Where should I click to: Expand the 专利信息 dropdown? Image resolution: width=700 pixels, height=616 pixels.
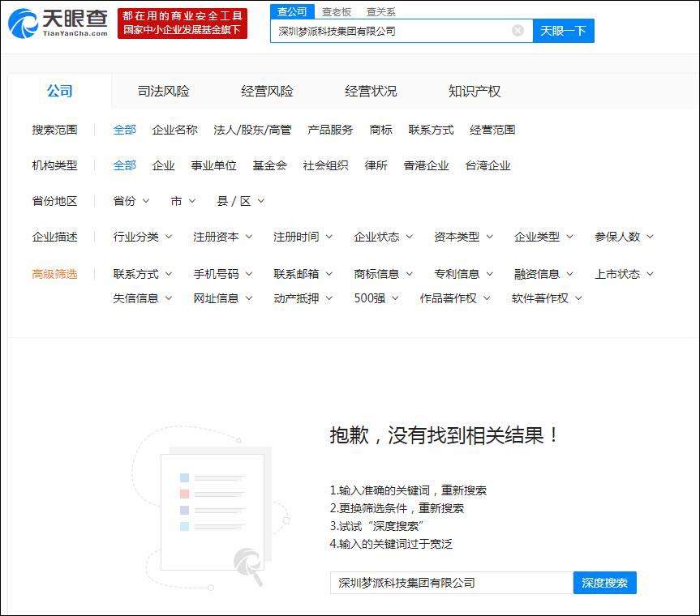tap(464, 274)
